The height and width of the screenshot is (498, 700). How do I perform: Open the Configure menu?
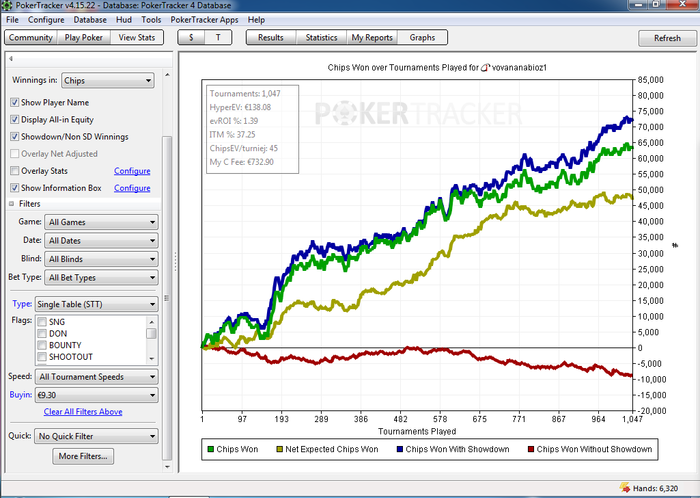point(46,20)
